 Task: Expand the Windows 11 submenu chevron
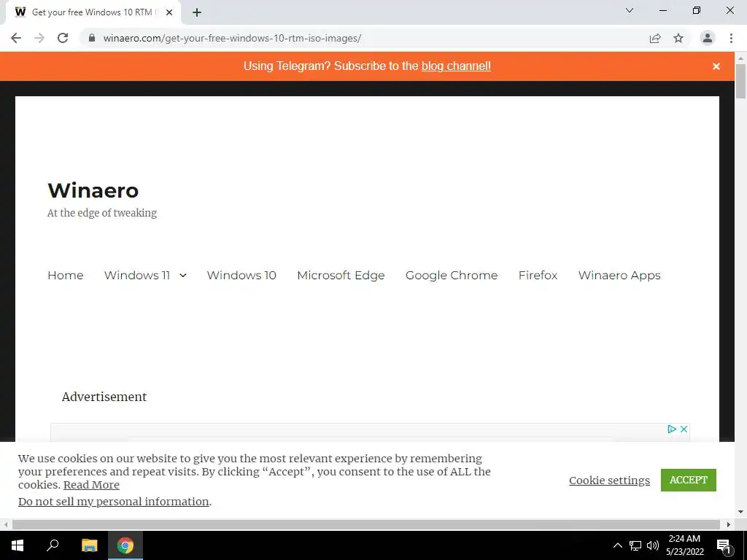tap(183, 275)
